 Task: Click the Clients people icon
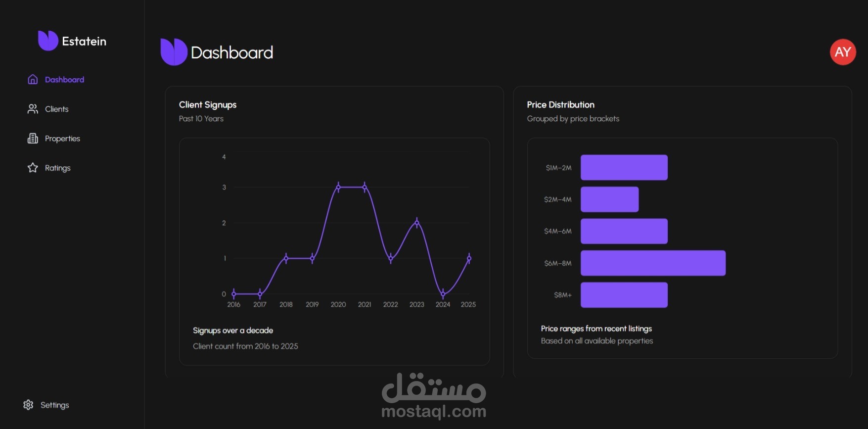33,109
